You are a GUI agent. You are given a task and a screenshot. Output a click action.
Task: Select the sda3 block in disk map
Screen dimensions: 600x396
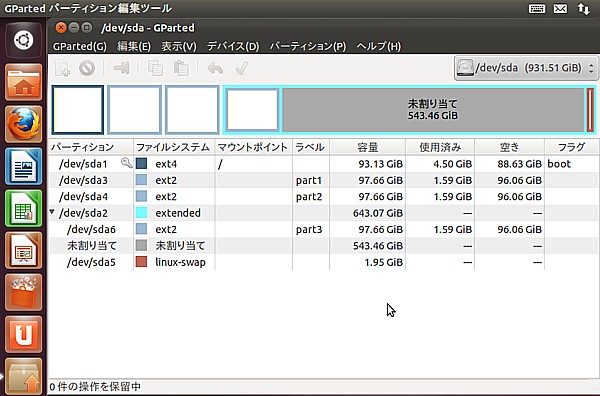pyautogui.click(x=134, y=110)
